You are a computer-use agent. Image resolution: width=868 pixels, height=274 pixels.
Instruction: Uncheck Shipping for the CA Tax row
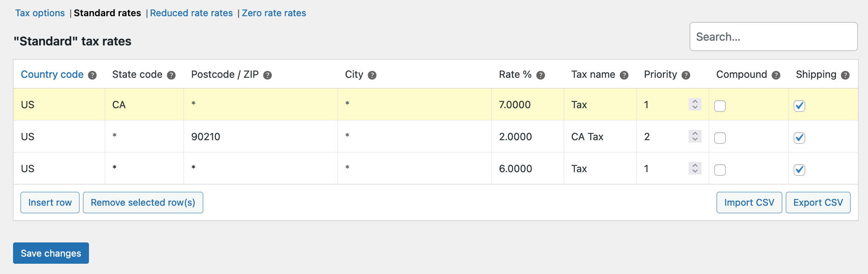(x=799, y=138)
